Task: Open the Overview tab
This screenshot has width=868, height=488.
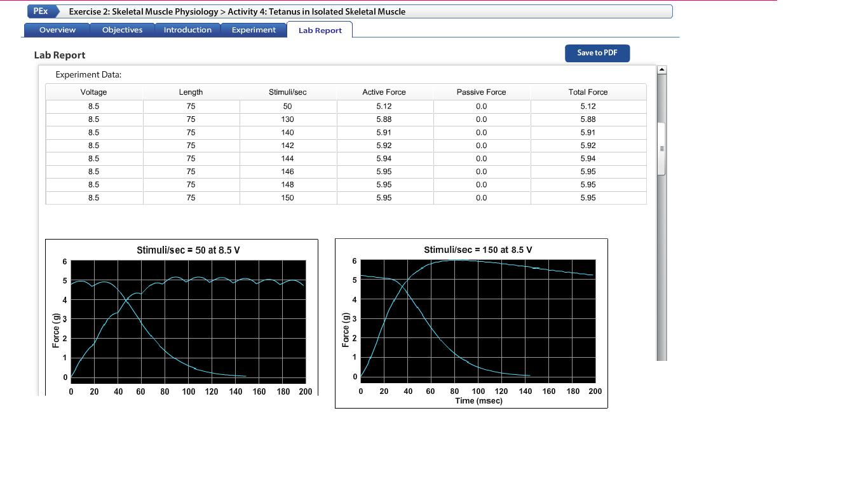Action: (x=57, y=30)
